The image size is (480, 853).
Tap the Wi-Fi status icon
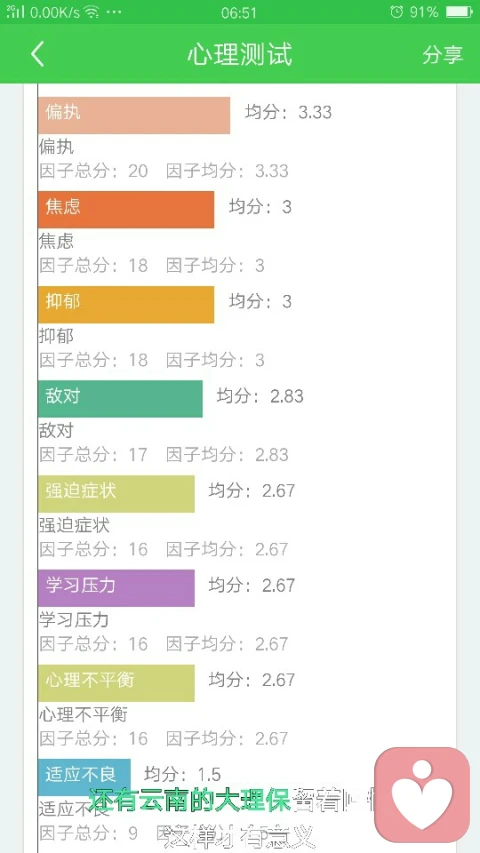91,12
